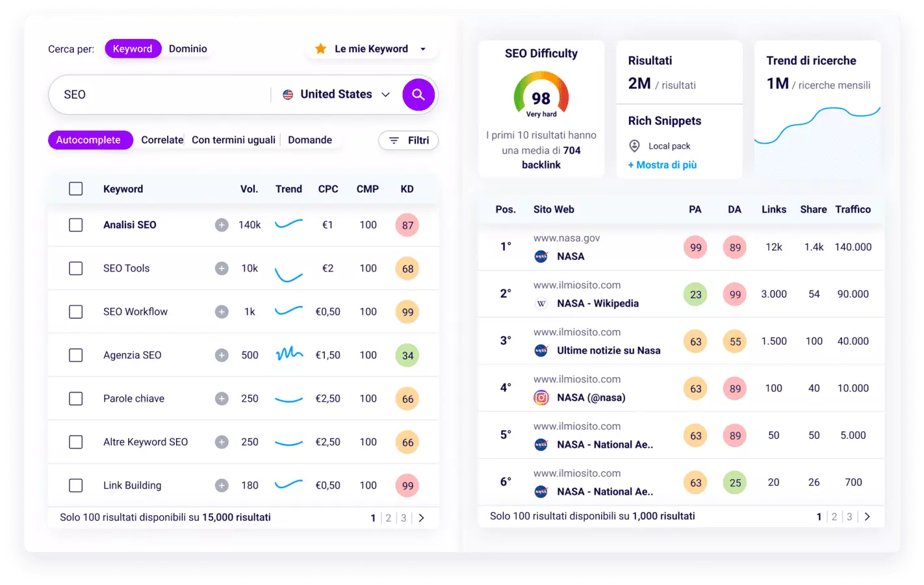Go to page 3 in keyword table
Screen dimensions: 924x585
(x=404, y=518)
